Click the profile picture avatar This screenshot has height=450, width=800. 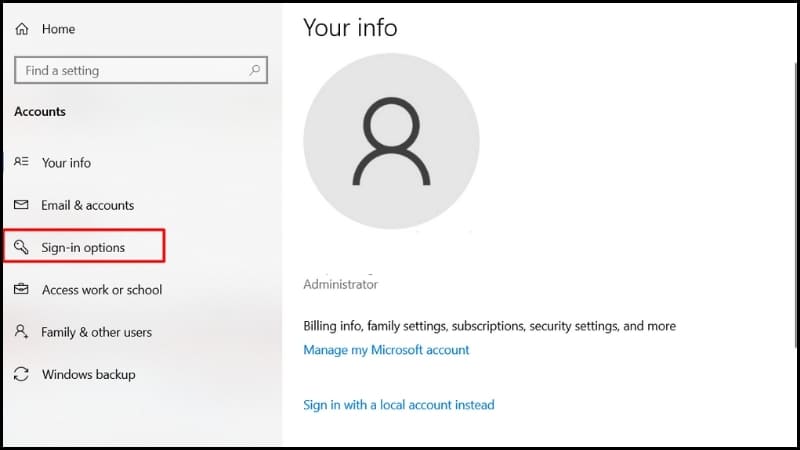click(391, 141)
